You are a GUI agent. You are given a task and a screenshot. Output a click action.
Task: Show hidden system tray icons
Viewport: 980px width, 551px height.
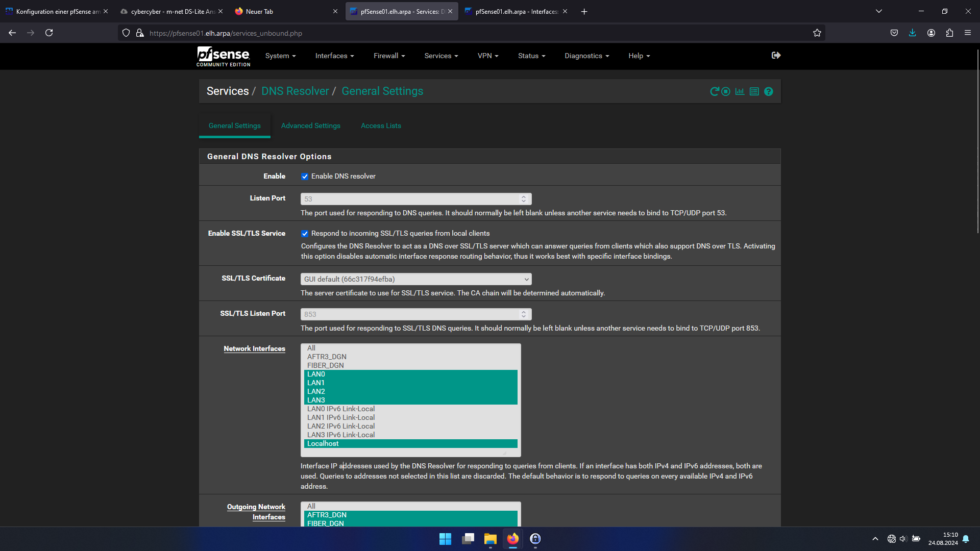click(x=875, y=539)
